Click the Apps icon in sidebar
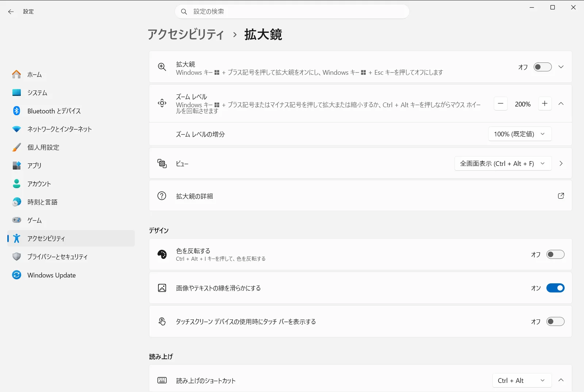584x392 pixels. pos(16,166)
